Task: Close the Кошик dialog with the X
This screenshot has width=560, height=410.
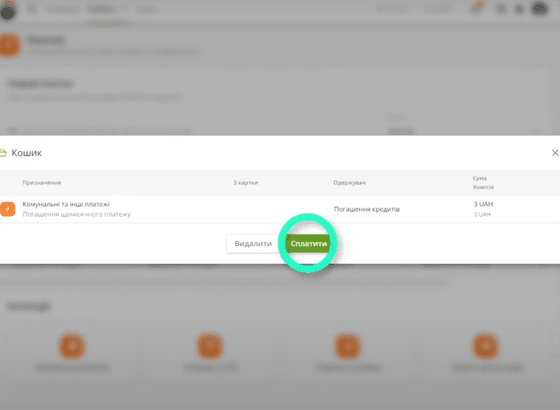Action: click(x=555, y=153)
